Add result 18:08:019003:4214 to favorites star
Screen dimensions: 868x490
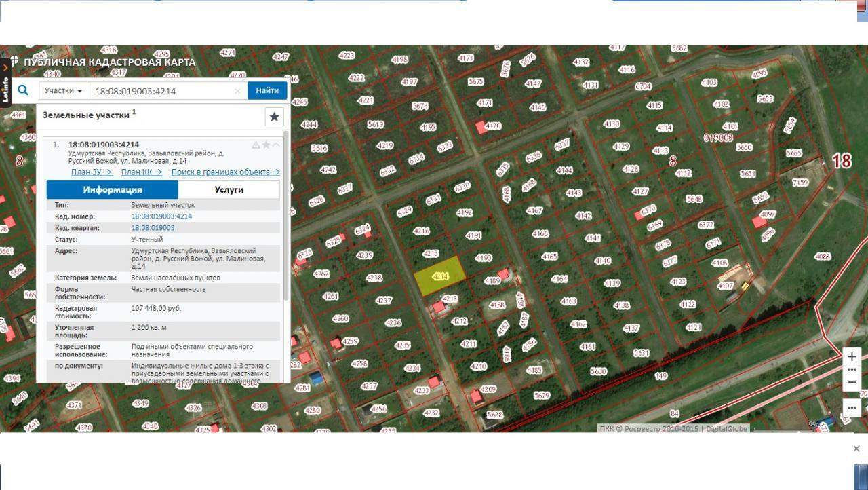click(x=266, y=145)
